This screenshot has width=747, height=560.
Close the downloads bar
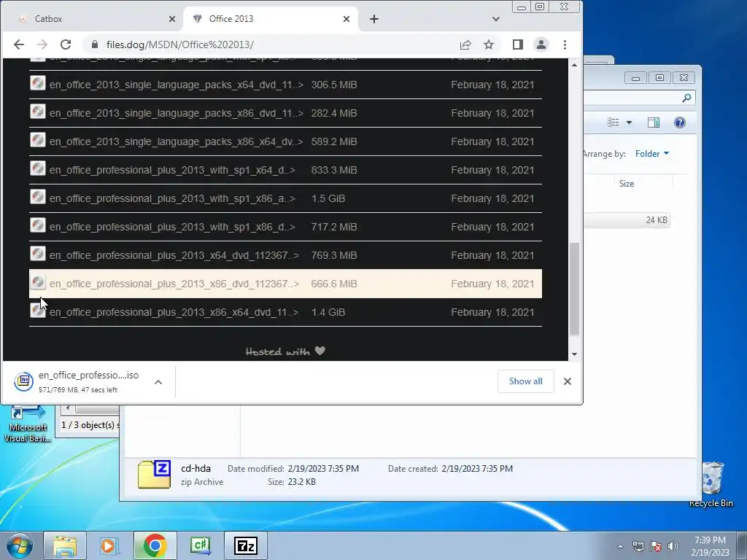[568, 381]
